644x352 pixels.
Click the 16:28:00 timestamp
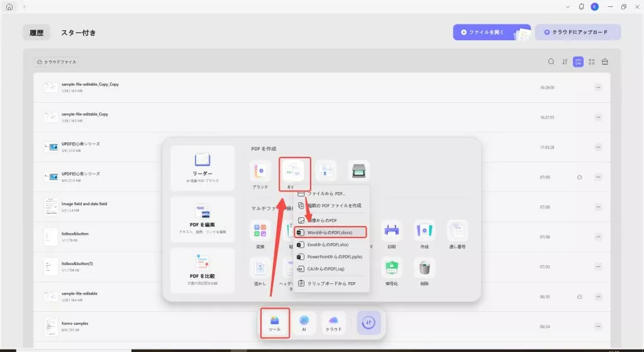pos(547,88)
